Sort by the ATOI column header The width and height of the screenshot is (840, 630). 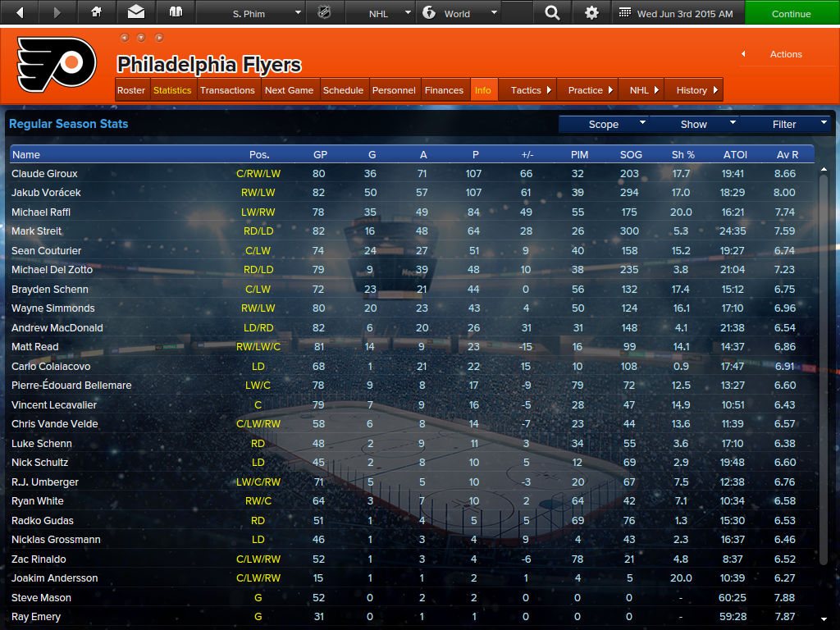point(736,155)
